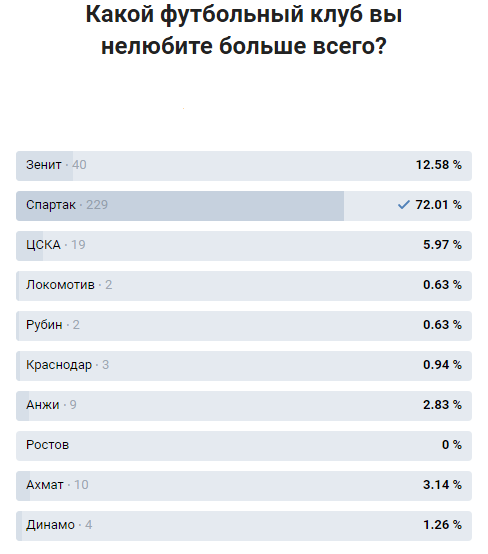
Task: Pick the Рубин poll option
Action: click(x=244, y=326)
